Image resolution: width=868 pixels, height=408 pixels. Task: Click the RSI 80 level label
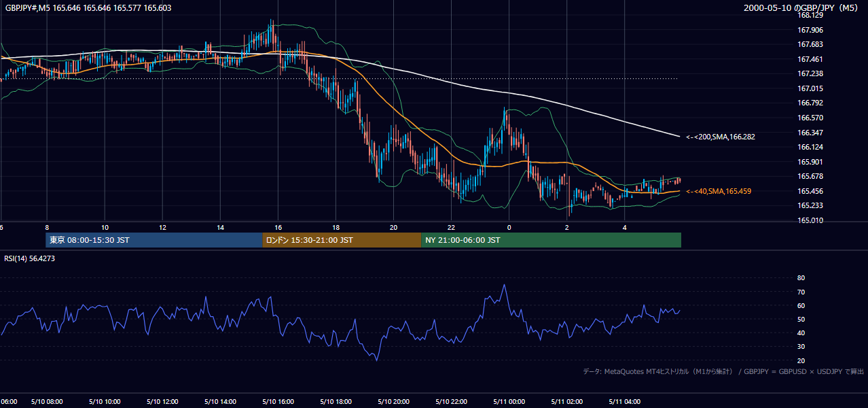click(801, 278)
